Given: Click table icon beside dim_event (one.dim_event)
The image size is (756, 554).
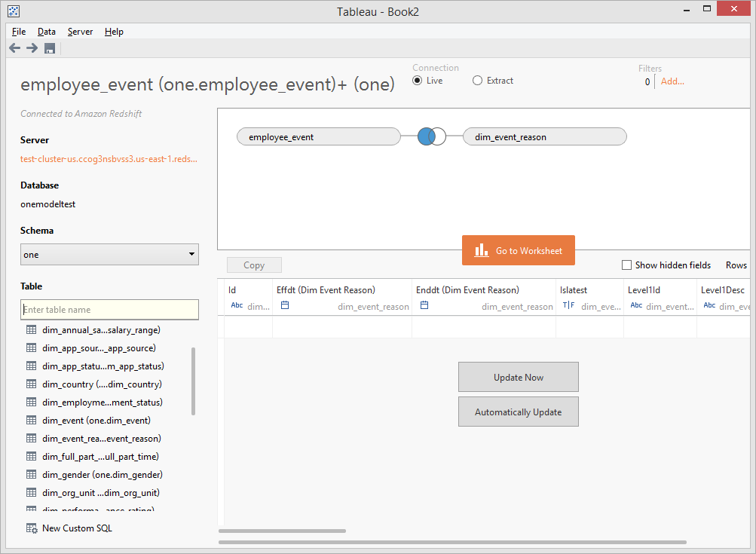Looking at the screenshot, I should click(32, 421).
